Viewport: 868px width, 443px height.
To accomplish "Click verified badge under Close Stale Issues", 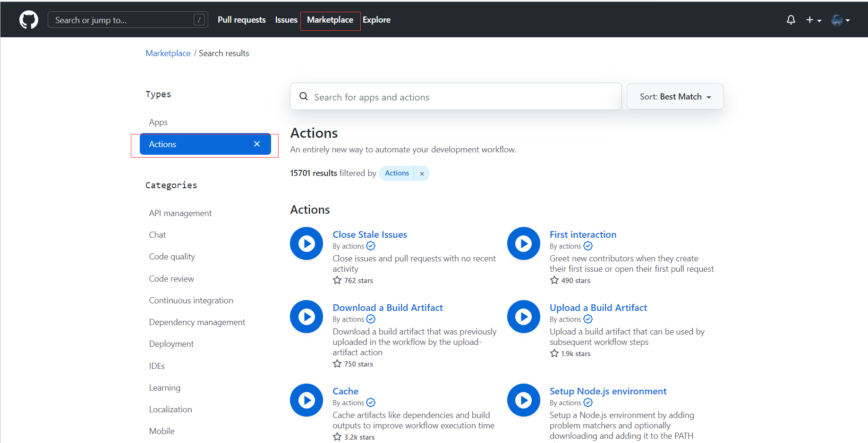I will (371, 246).
